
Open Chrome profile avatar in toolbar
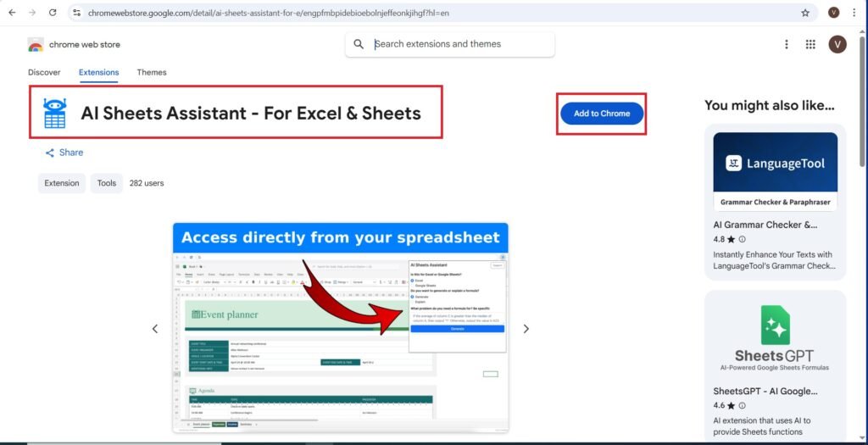[x=834, y=13]
